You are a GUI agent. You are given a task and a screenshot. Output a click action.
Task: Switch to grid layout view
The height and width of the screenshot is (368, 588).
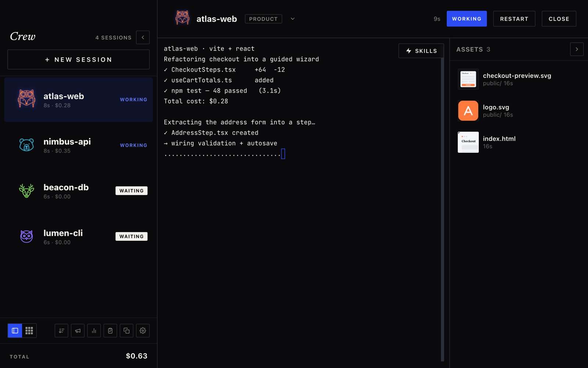pos(29,330)
